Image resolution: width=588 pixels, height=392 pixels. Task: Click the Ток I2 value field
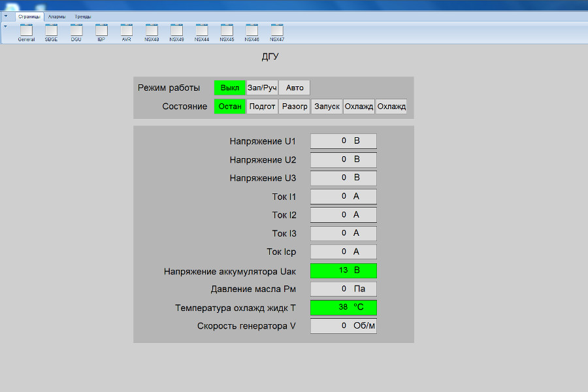(x=344, y=215)
